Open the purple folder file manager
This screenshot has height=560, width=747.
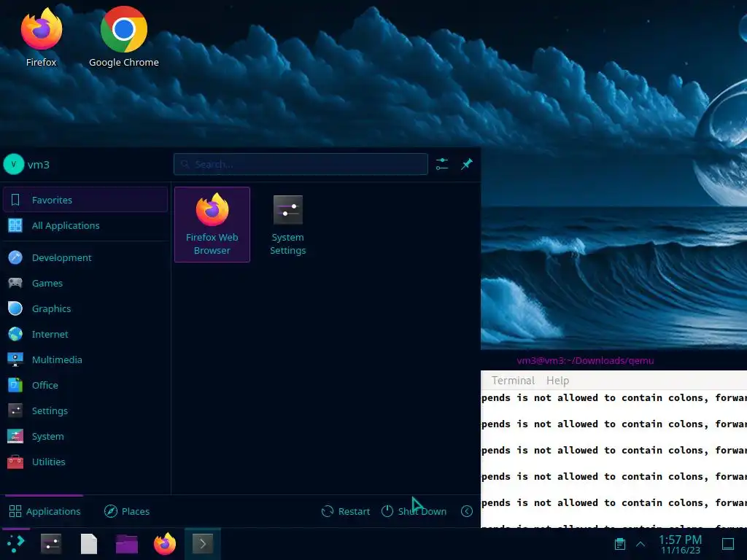(x=127, y=544)
